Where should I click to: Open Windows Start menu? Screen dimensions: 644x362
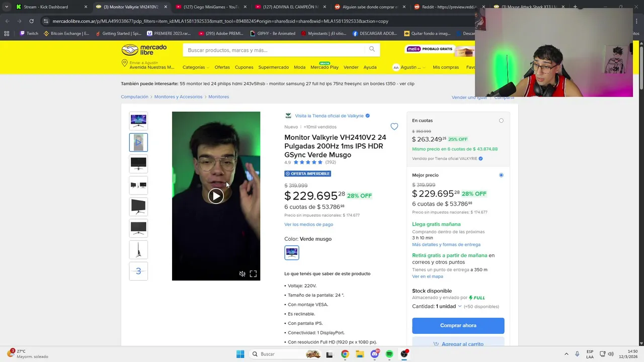click(x=240, y=354)
